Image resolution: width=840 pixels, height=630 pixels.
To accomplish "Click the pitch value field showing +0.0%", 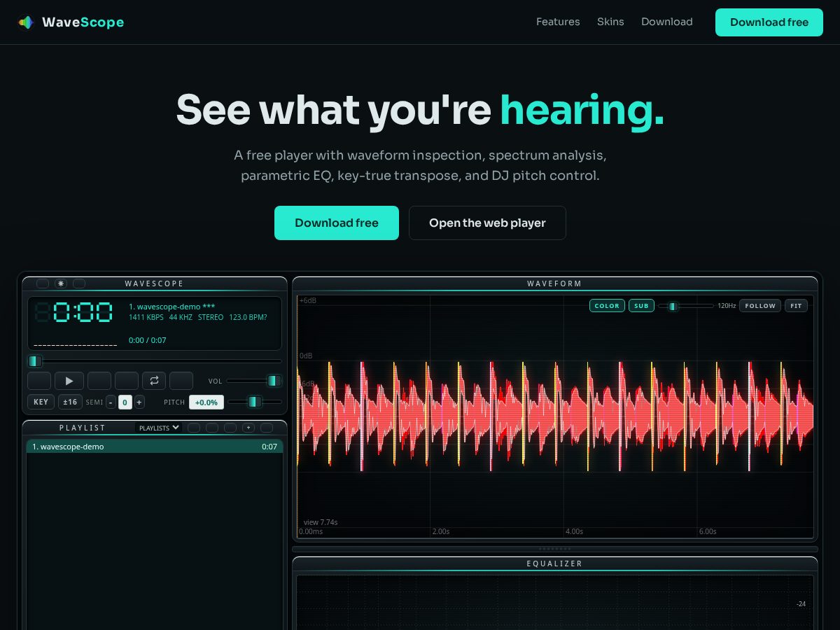I will 206,402.
